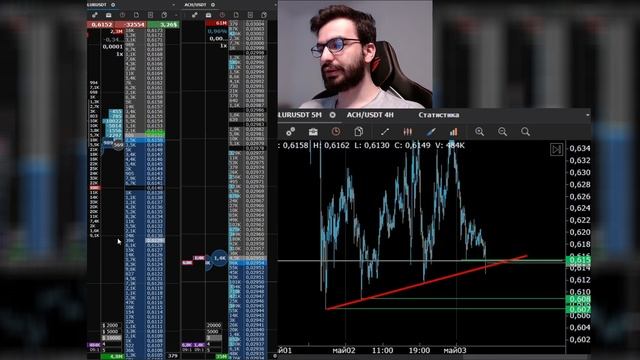Click link icon in ACH/USDT order book toolbar
Image resolution: width=640 pixels, height=360 pixels.
(195, 15)
